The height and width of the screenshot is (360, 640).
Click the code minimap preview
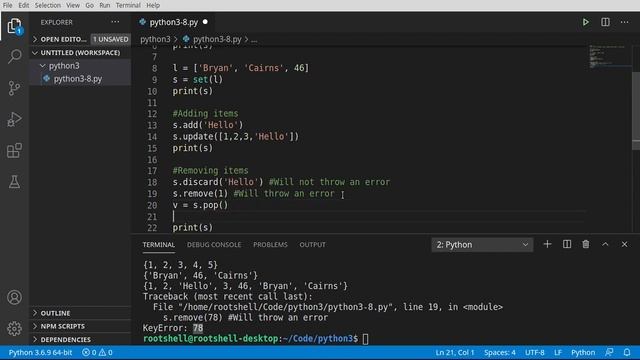pos(609,57)
